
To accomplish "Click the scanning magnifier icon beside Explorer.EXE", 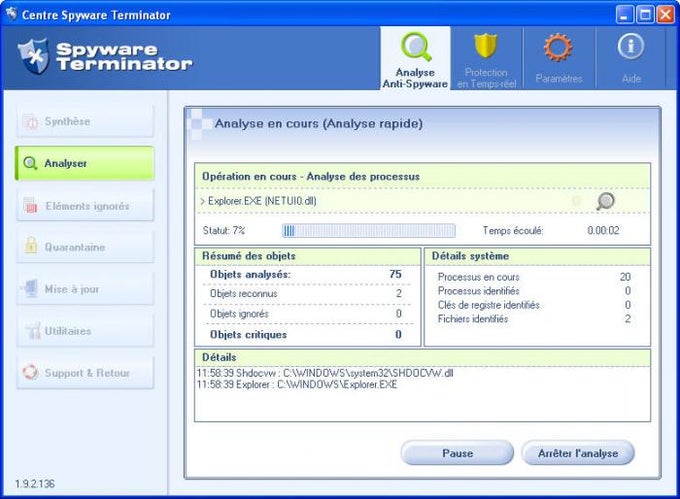I will tap(605, 201).
